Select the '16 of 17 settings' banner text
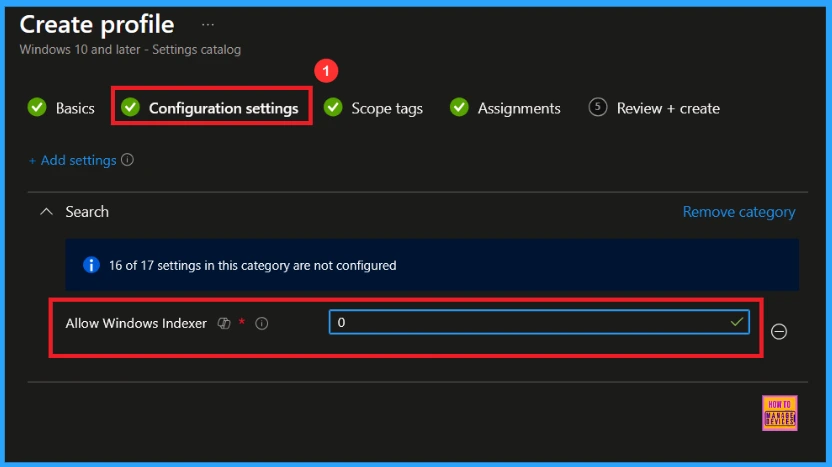The image size is (832, 467). tap(253, 265)
